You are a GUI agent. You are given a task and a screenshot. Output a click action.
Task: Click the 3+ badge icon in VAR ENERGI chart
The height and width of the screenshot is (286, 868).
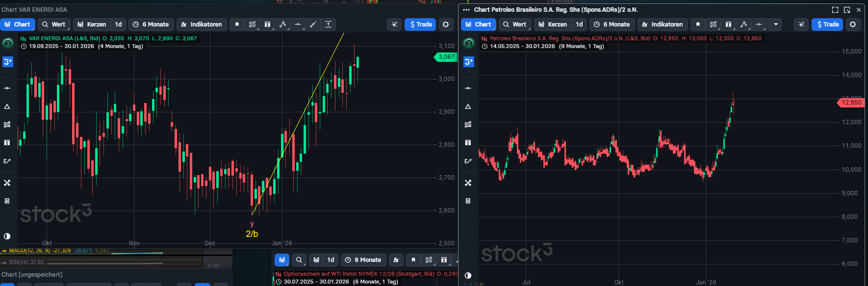tap(8, 62)
